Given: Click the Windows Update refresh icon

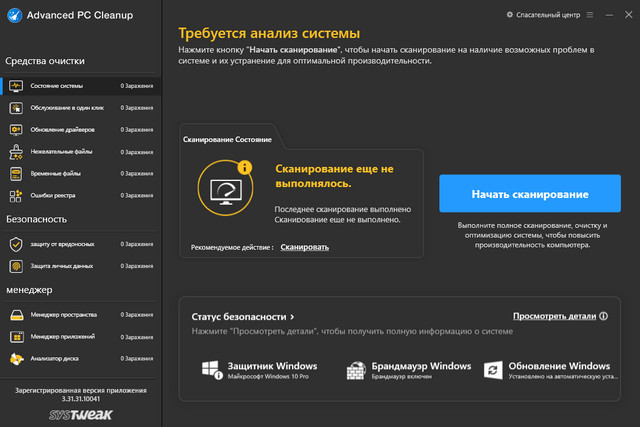Looking at the screenshot, I should point(492,369).
